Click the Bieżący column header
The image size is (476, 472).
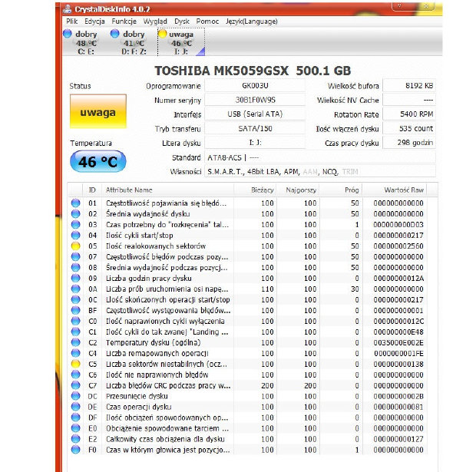256,190
